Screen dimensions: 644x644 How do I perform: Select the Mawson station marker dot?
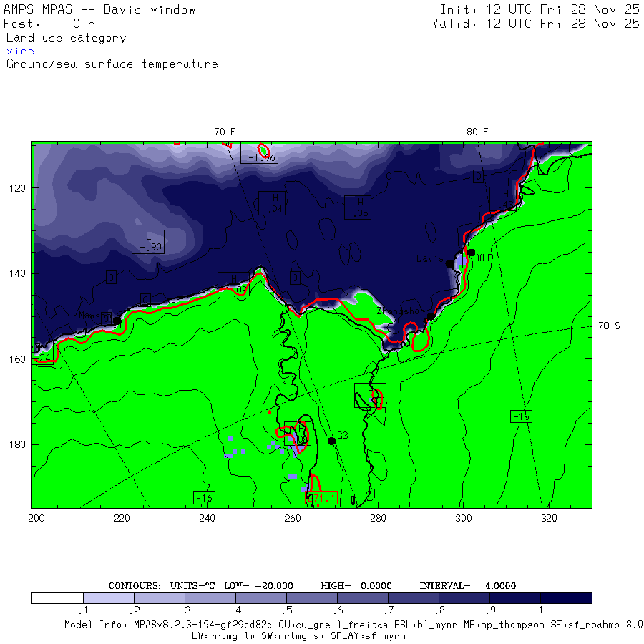(117, 321)
